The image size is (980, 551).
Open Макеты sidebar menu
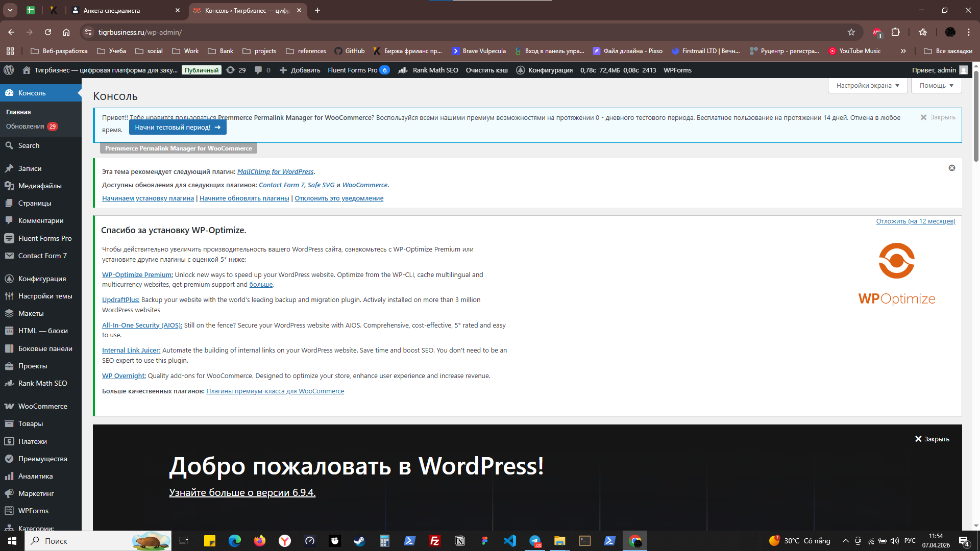(41, 313)
